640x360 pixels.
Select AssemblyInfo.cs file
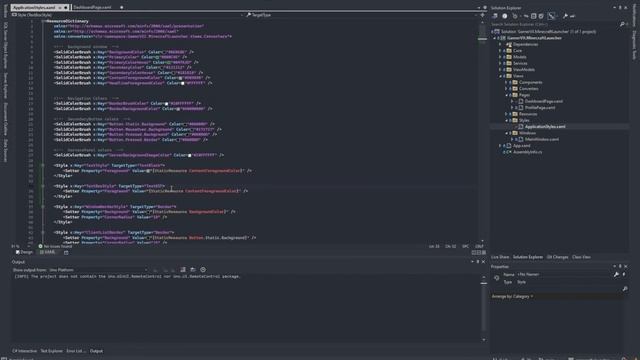[x=527, y=152]
